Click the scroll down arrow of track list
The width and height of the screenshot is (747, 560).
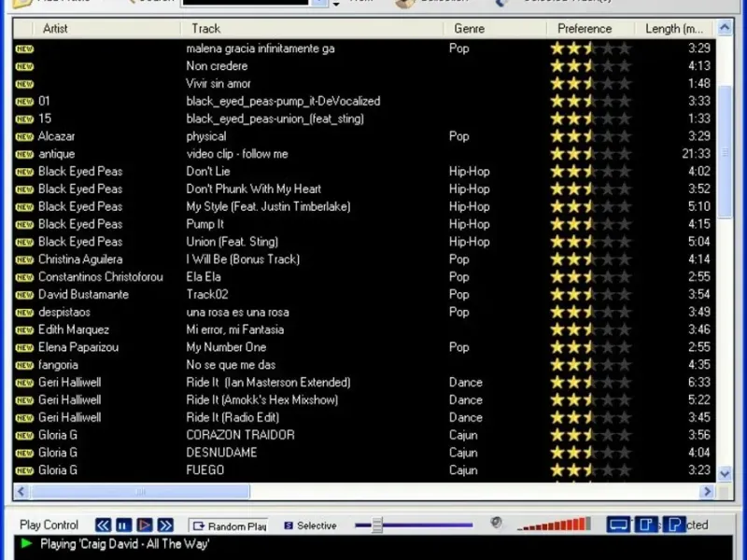[x=725, y=473]
